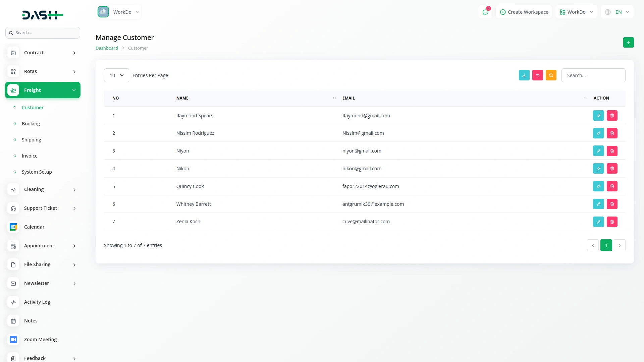Click the orange refresh icon

551,75
